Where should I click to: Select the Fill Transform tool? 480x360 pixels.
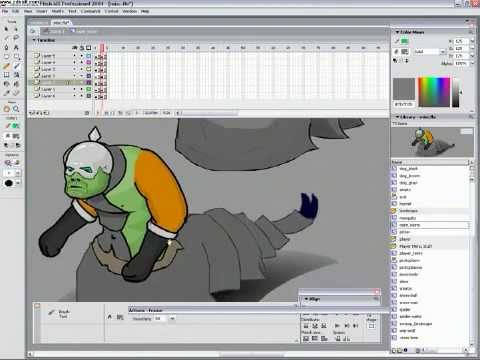tap(16, 75)
